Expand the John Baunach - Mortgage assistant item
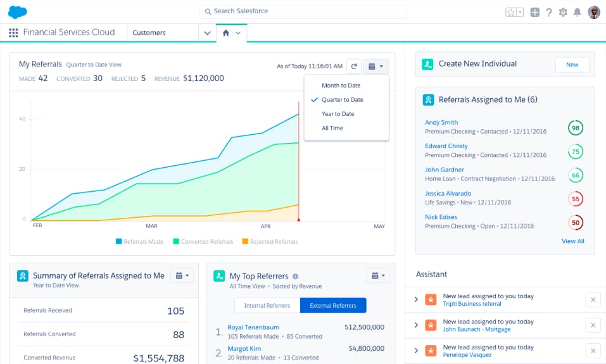The image size is (606, 364). click(x=416, y=325)
